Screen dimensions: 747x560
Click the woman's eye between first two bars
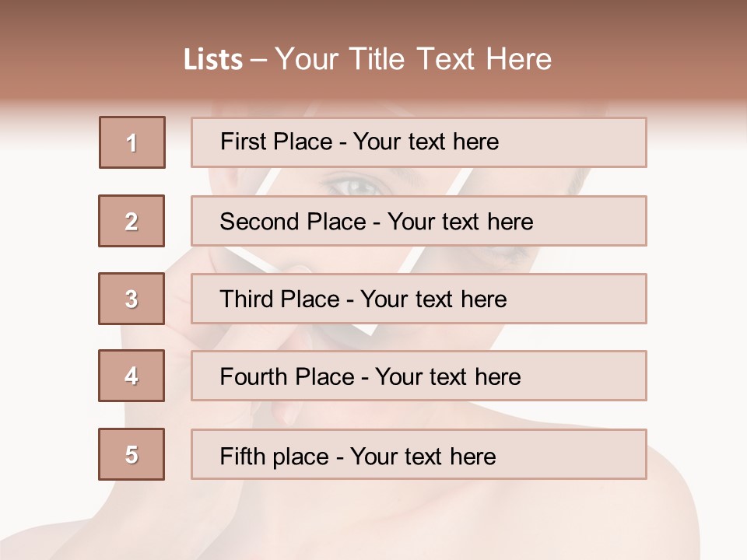point(352,184)
